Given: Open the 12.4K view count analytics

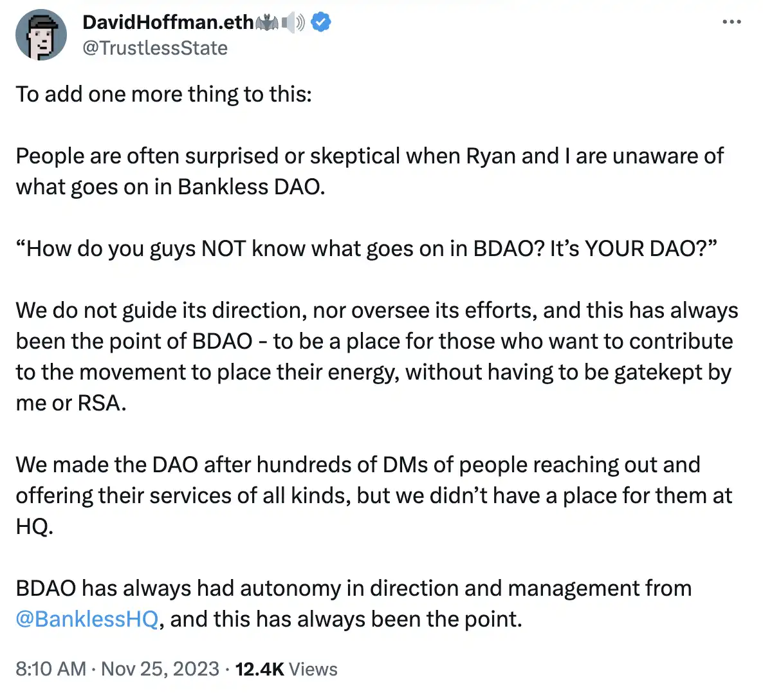Looking at the screenshot, I should [259, 669].
